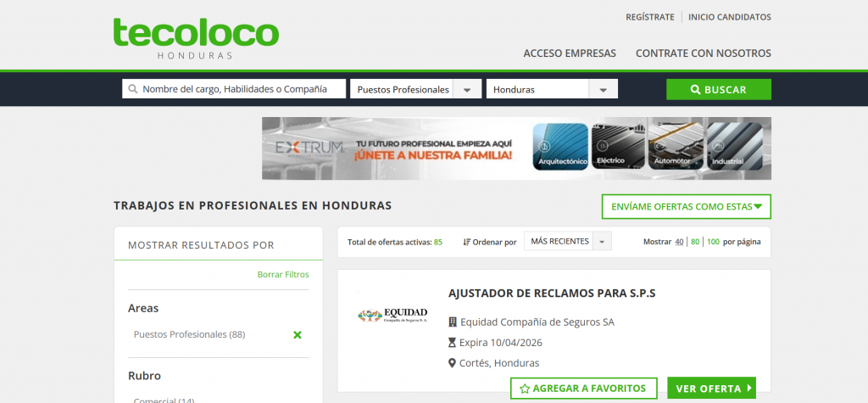868x403 pixels.
Task: Click the Automotor icon in banner
Action: click(675, 148)
